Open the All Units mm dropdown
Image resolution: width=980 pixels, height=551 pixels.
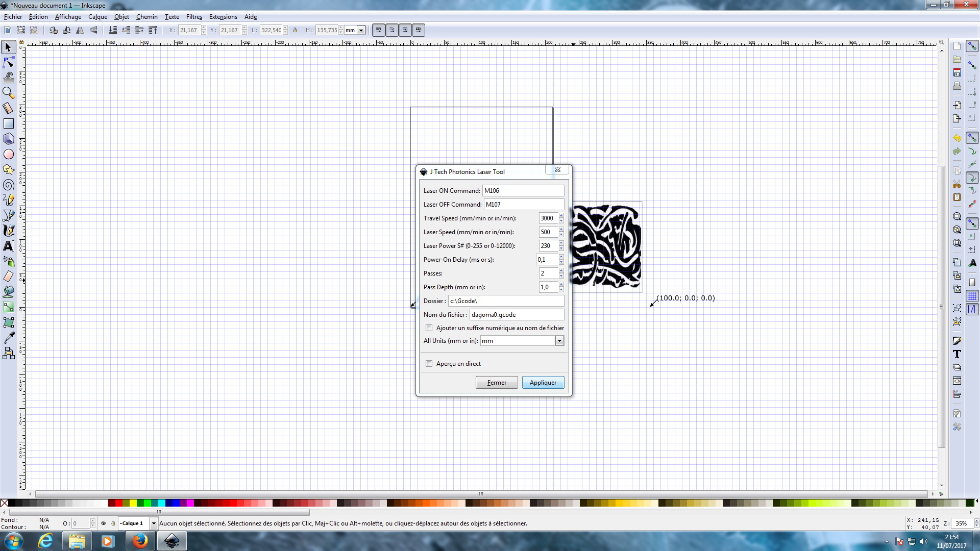(x=559, y=341)
